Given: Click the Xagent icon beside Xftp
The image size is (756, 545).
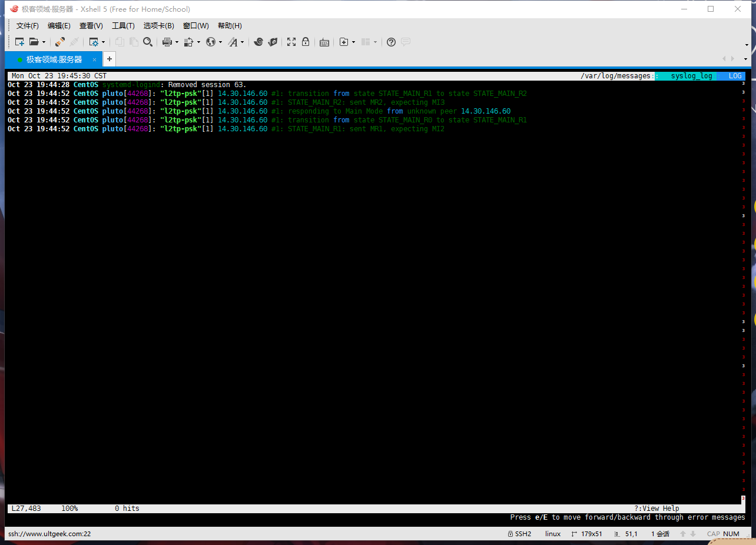Looking at the screenshot, I should pyautogui.click(x=273, y=42).
